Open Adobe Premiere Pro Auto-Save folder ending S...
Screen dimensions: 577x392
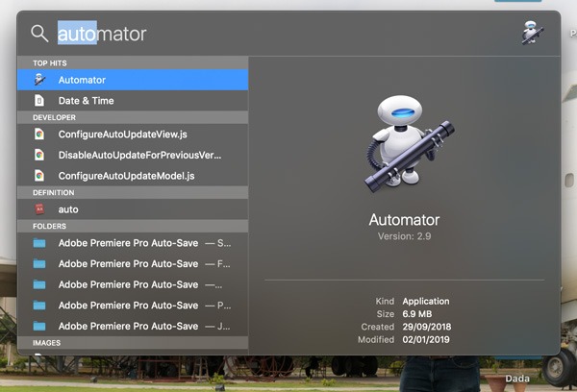(x=133, y=243)
